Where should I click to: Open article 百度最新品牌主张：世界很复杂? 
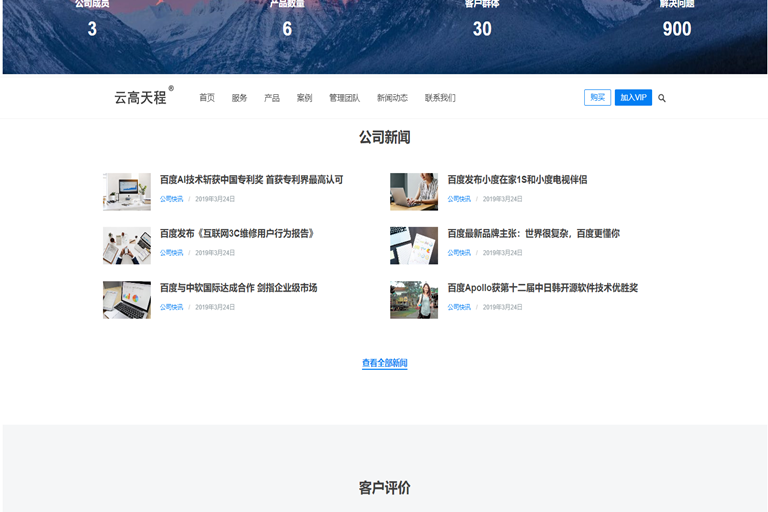pos(533,234)
